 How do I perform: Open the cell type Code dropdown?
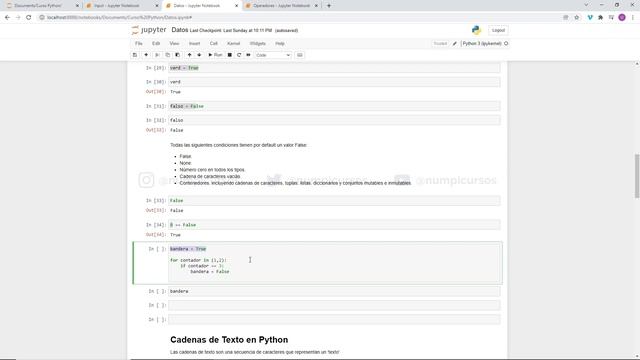click(x=273, y=55)
